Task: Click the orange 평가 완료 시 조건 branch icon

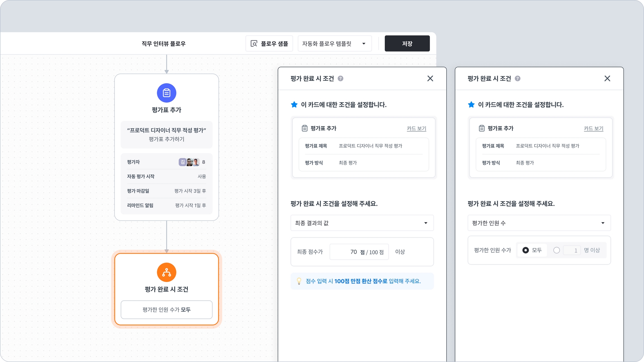Action: coord(166,272)
